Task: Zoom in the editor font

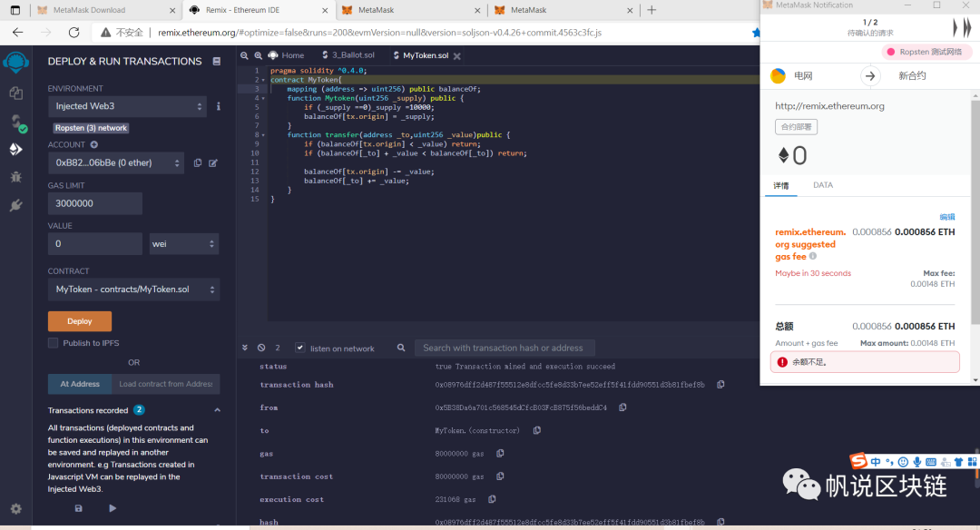Action: point(258,55)
